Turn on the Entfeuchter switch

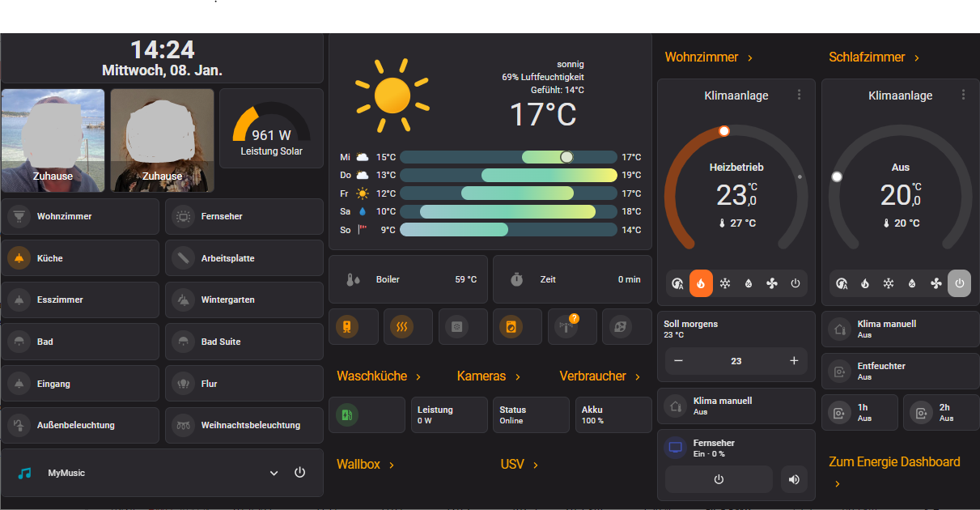coord(838,372)
